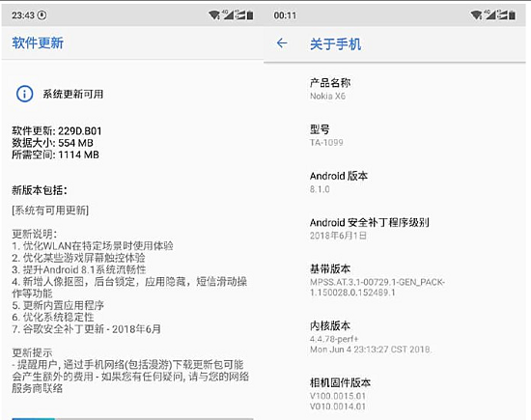Tap the 相机固件版本 entry

pyautogui.click(x=395, y=394)
